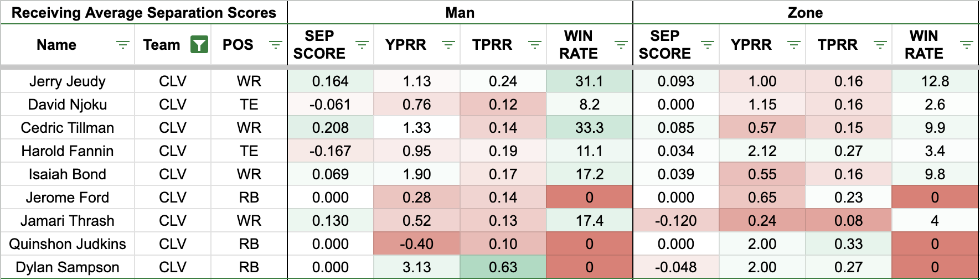980x280 pixels.
Task: Click the Harold Fannin name cell
Action: pyautogui.click(x=68, y=151)
